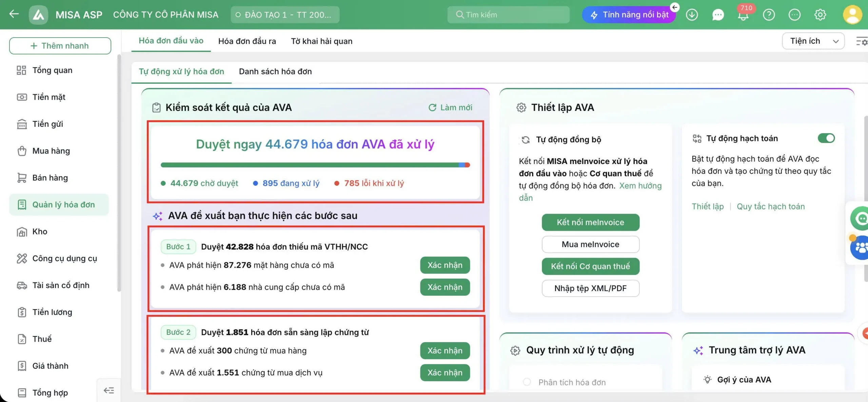Open Mua hàng module
Viewport: 868px width, 402px height.
pyautogui.click(x=51, y=151)
